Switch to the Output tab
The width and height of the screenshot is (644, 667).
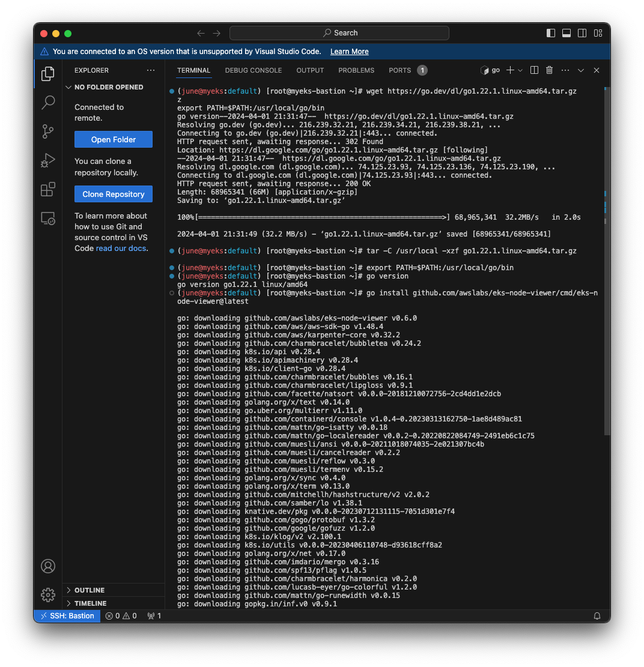(310, 70)
